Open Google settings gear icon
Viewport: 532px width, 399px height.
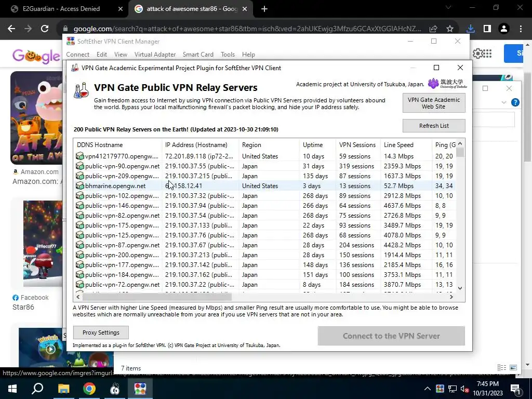478,54
